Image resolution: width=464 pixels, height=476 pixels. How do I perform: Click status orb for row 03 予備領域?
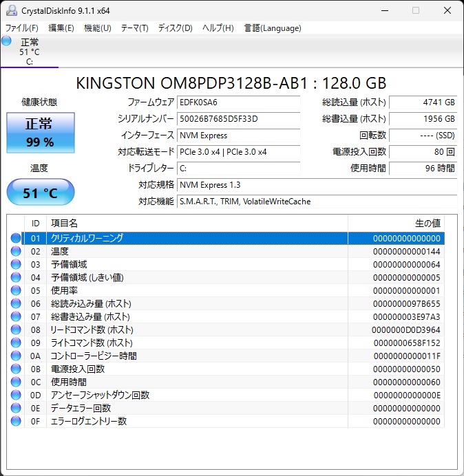(x=16, y=264)
